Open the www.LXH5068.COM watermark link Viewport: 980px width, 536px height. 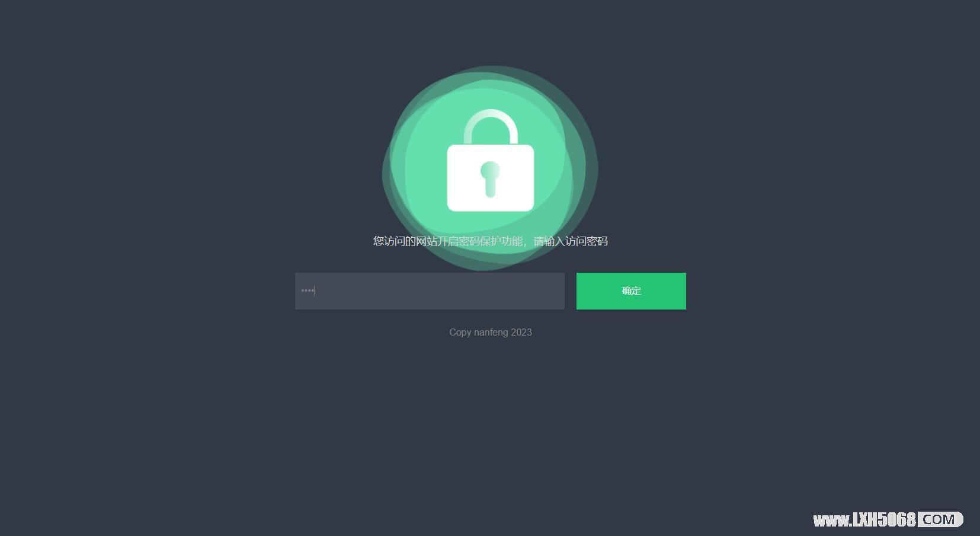(888, 520)
